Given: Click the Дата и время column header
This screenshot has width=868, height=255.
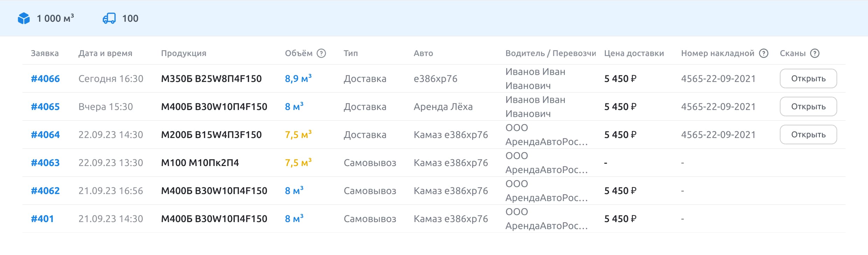Looking at the screenshot, I should pyautogui.click(x=105, y=53).
